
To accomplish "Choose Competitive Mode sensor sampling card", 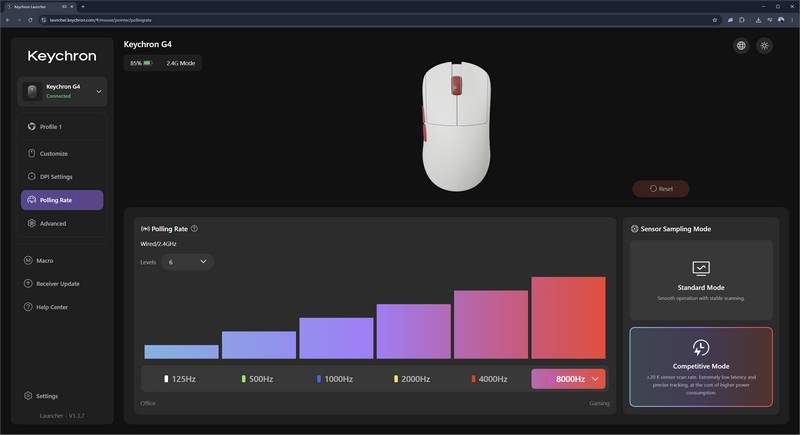I will pos(701,367).
